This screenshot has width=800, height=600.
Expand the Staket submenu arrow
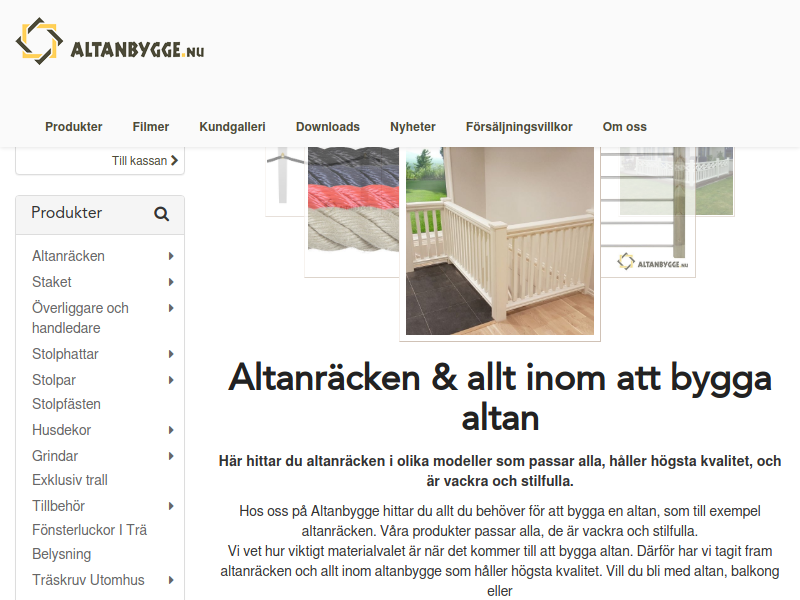pyautogui.click(x=171, y=282)
